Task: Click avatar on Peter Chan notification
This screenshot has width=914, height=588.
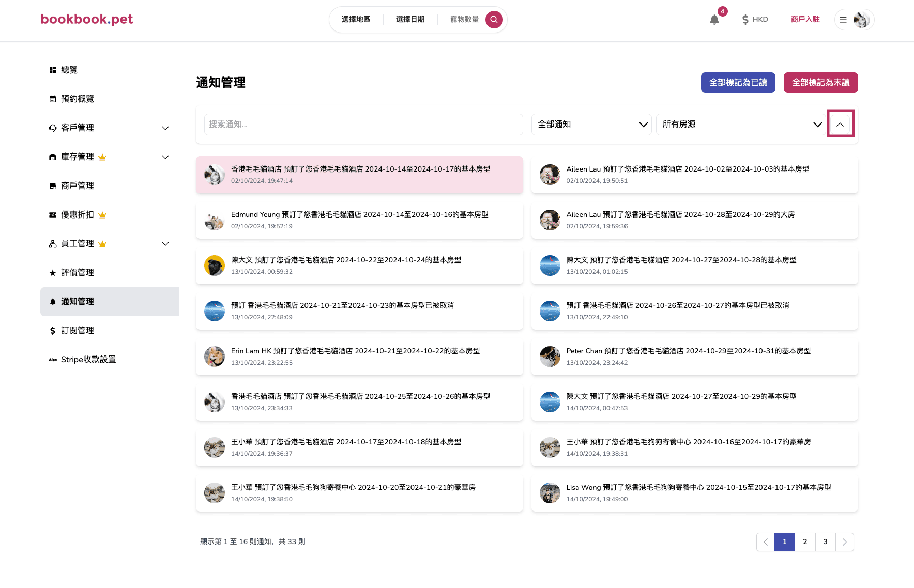Action: (x=550, y=357)
